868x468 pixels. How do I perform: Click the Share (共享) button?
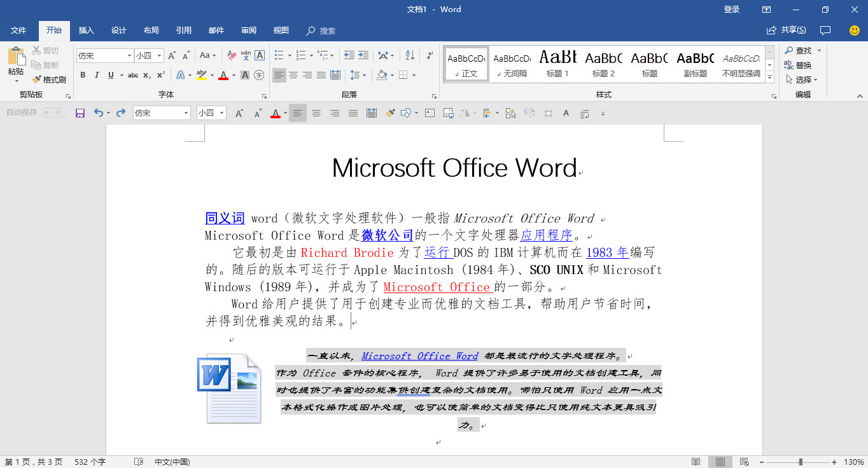(x=787, y=30)
